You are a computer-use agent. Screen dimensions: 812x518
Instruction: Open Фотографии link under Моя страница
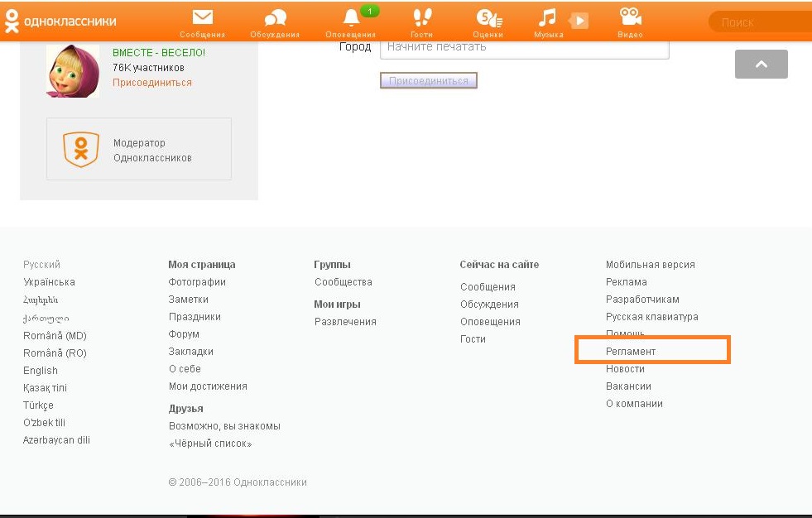pyautogui.click(x=197, y=282)
